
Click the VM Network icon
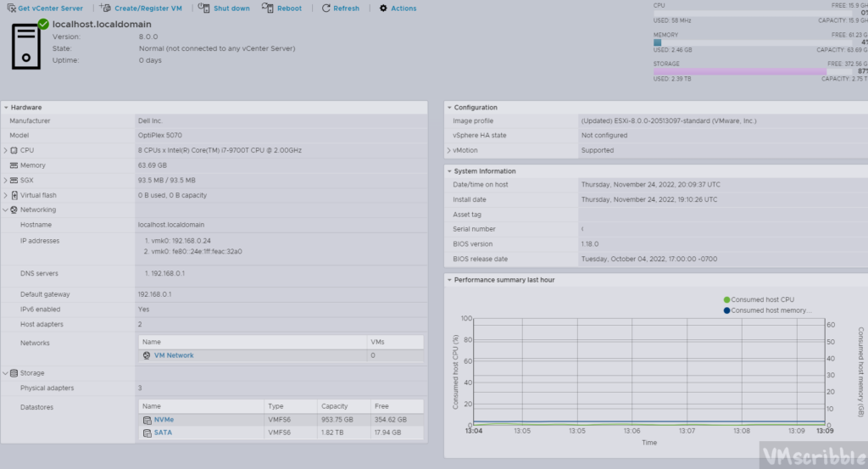(x=147, y=355)
